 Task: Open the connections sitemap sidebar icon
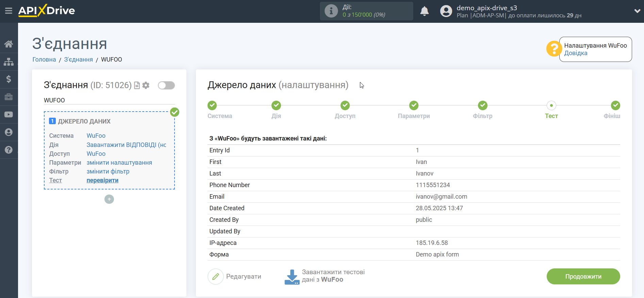tap(9, 62)
